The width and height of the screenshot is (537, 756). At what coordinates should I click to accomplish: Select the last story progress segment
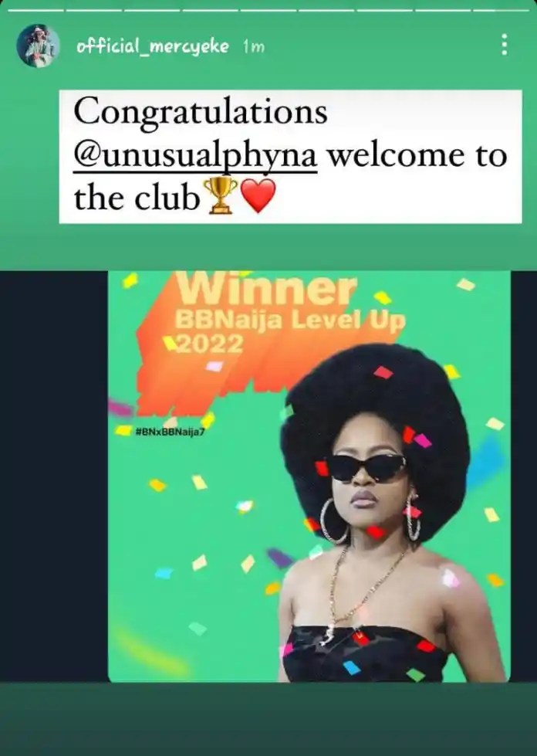(502, 10)
